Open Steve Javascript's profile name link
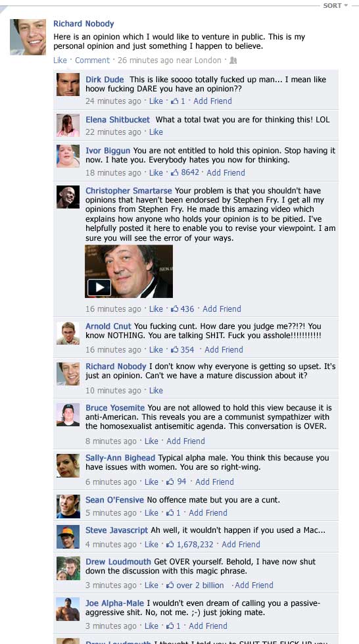 (x=116, y=530)
